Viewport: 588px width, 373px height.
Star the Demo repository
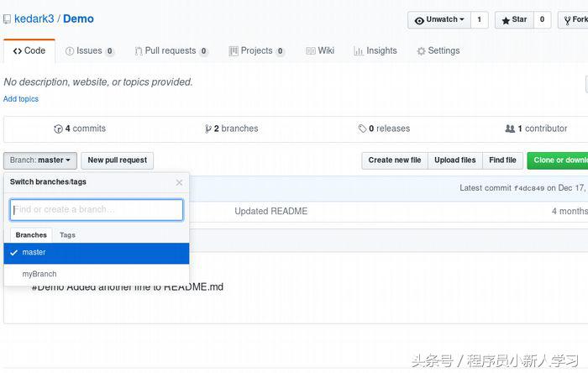[514, 20]
